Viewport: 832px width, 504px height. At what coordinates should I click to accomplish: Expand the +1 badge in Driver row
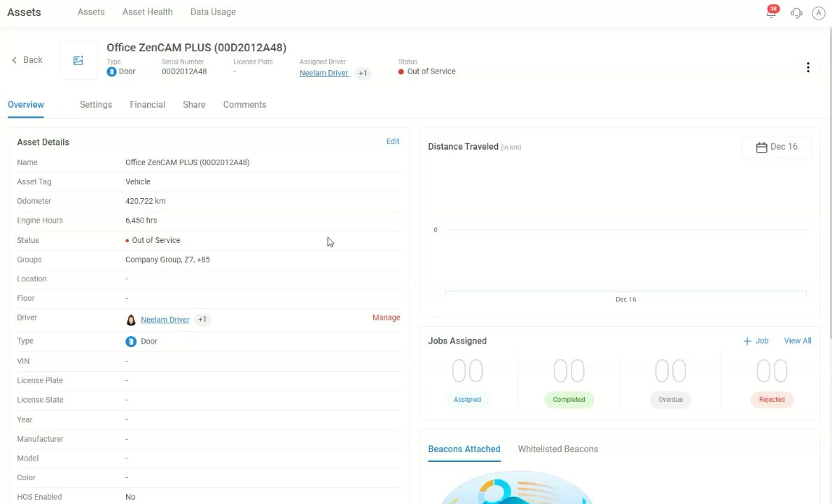tap(202, 319)
